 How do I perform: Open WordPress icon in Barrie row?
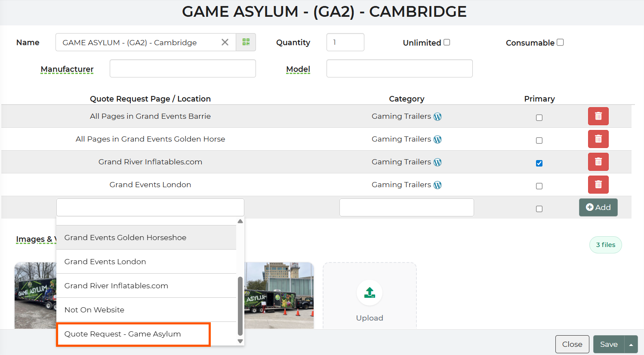pyautogui.click(x=438, y=117)
